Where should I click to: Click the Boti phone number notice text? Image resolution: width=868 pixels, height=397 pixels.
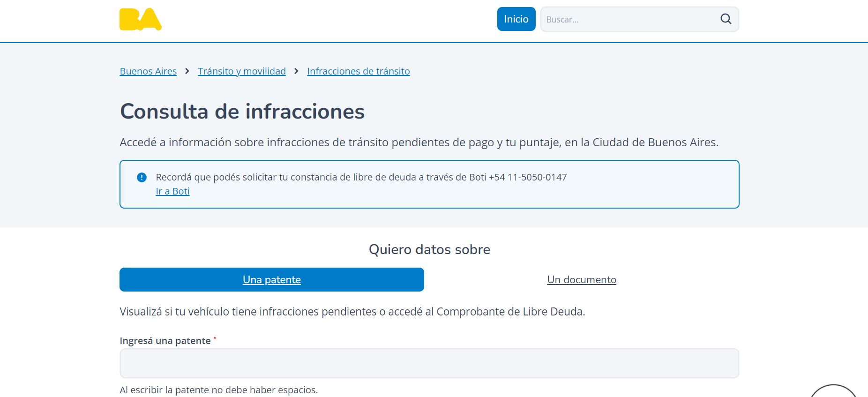361,177
